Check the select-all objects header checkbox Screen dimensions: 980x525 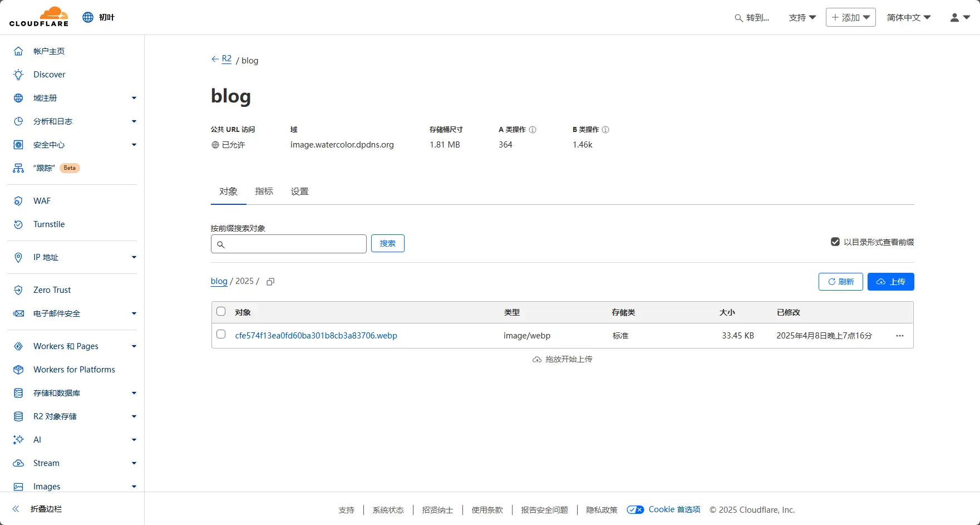(221, 312)
